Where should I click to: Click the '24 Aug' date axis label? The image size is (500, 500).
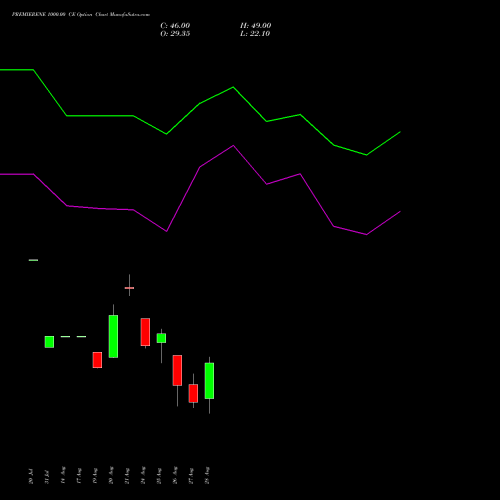143,475
